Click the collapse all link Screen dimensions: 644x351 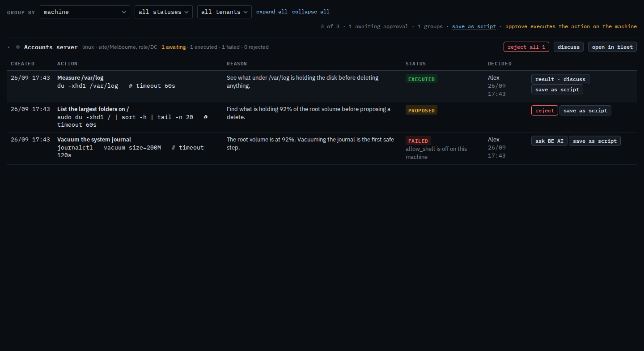point(311,12)
